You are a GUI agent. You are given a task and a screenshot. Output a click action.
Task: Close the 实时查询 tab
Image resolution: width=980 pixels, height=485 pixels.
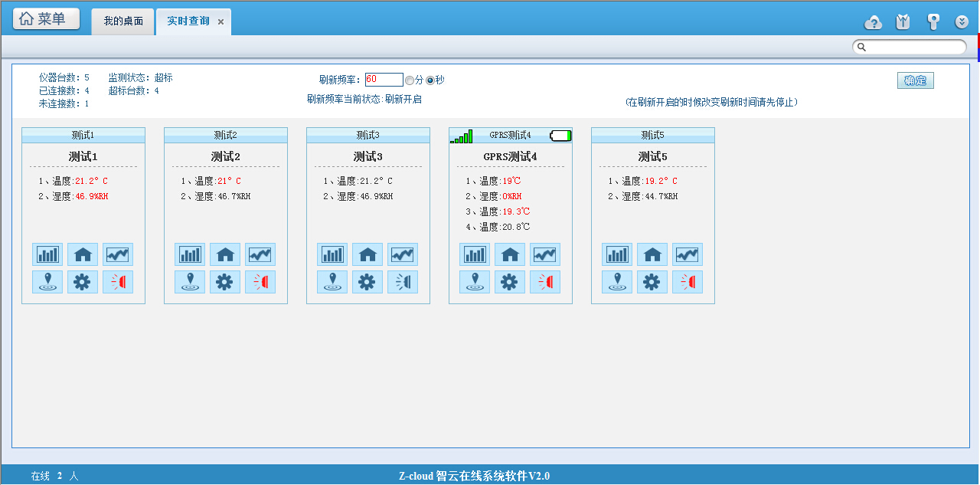click(220, 22)
